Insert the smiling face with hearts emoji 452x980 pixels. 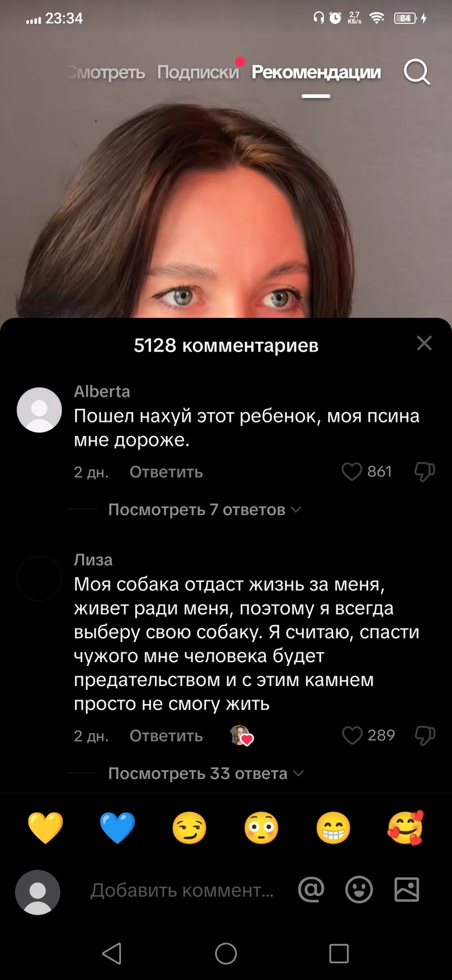click(x=406, y=828)
